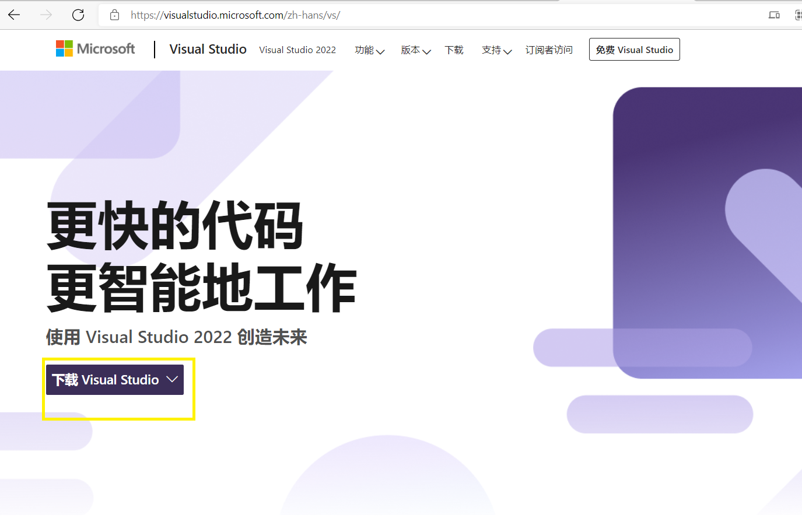Reload the page with the refresh icon

(78, 15)
